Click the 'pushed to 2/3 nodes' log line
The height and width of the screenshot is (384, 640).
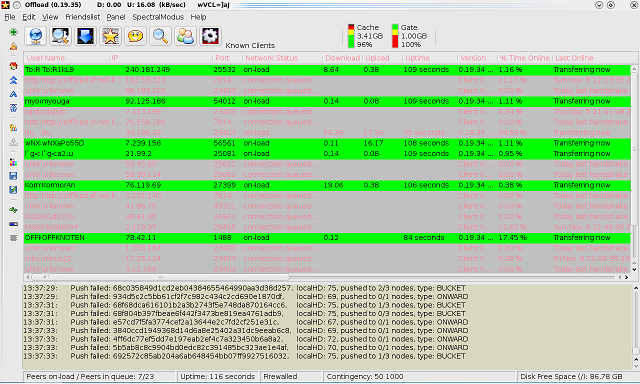pyautogui.click(x=244, y=288)
